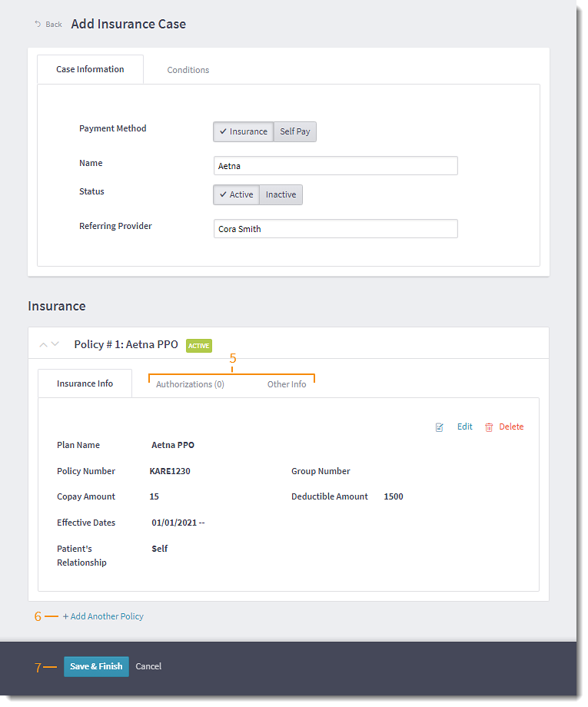Click the Referring Provider label
Screen dimensions: 588x707
115,227
